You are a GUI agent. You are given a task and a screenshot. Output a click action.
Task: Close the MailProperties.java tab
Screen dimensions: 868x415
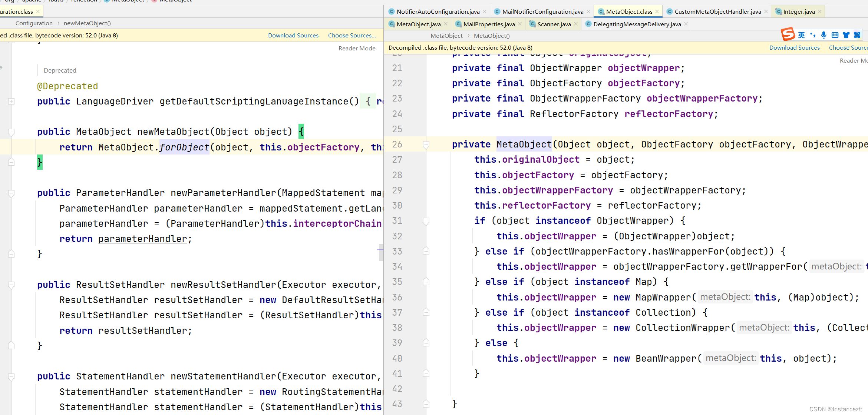(520, 24)
